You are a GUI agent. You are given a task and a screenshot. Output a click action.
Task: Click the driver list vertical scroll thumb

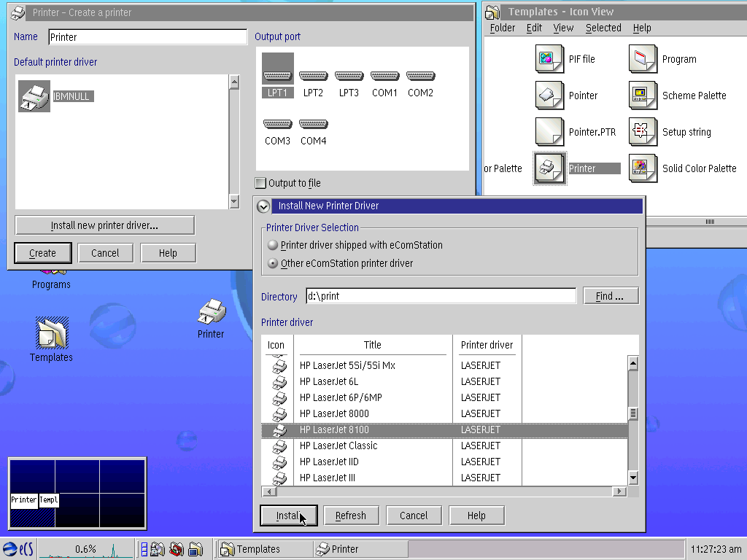tap(633, 413)
